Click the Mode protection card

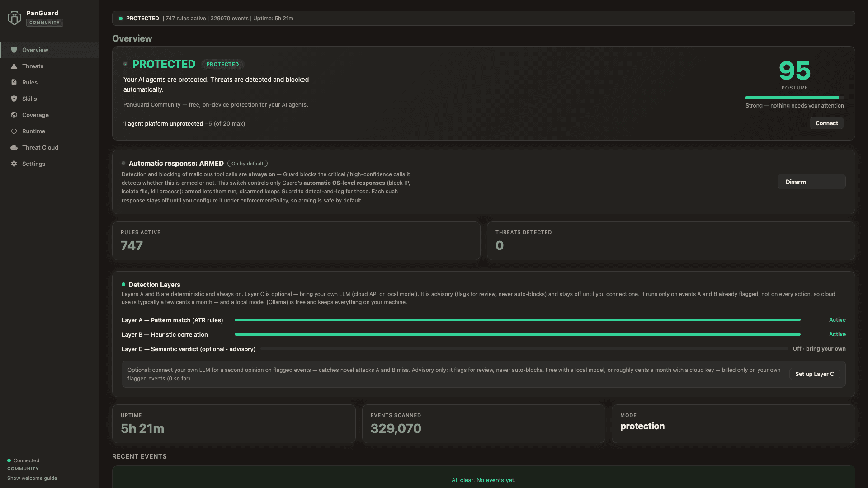(x=733, y=423)
